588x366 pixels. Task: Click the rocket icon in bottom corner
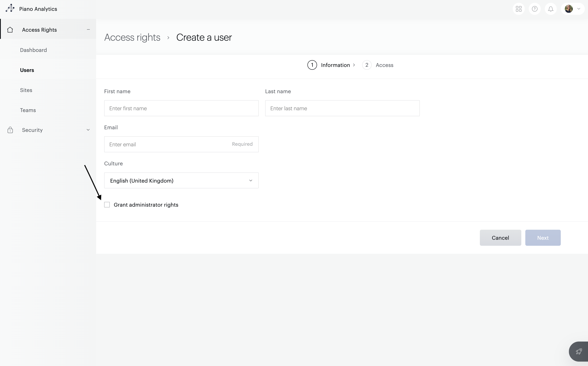pyautogui.click(x=579, y=351)
